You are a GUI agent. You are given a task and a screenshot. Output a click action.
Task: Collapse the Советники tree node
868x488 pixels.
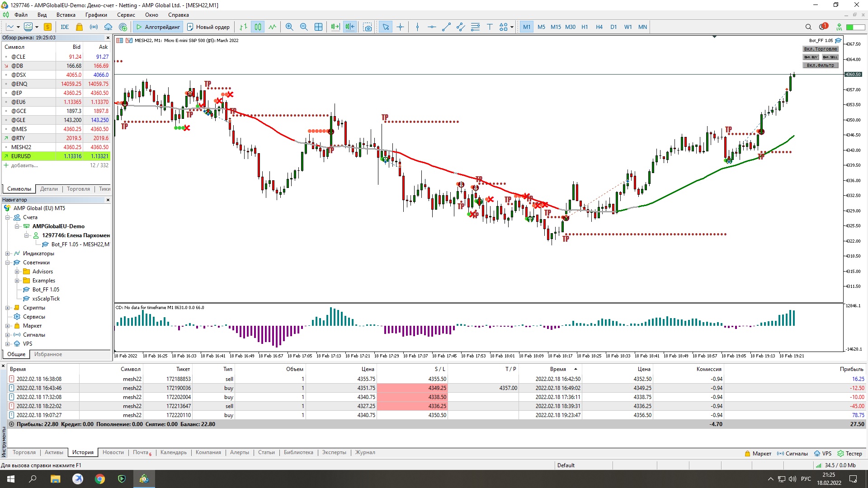pos(8,263)
